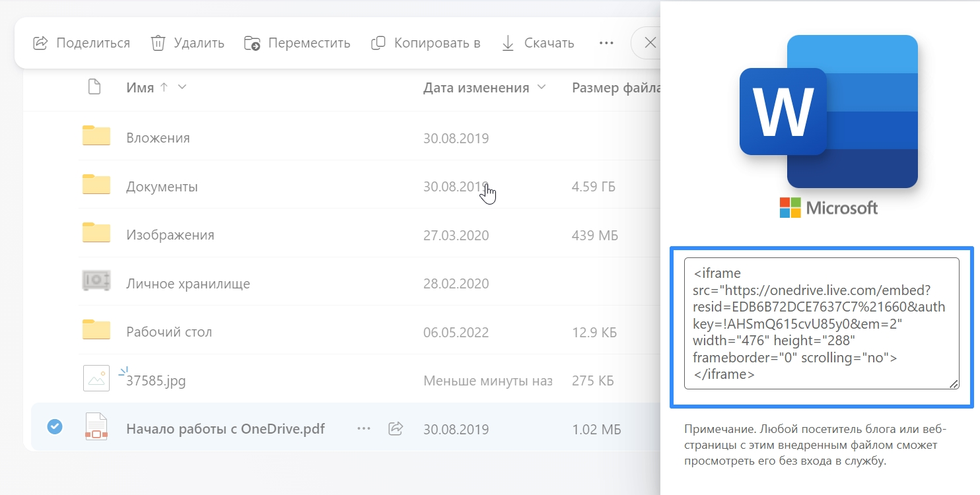Screen dimensions: 980x495
Task: Click the embed textarea resize handle
Action: [954, 383]
